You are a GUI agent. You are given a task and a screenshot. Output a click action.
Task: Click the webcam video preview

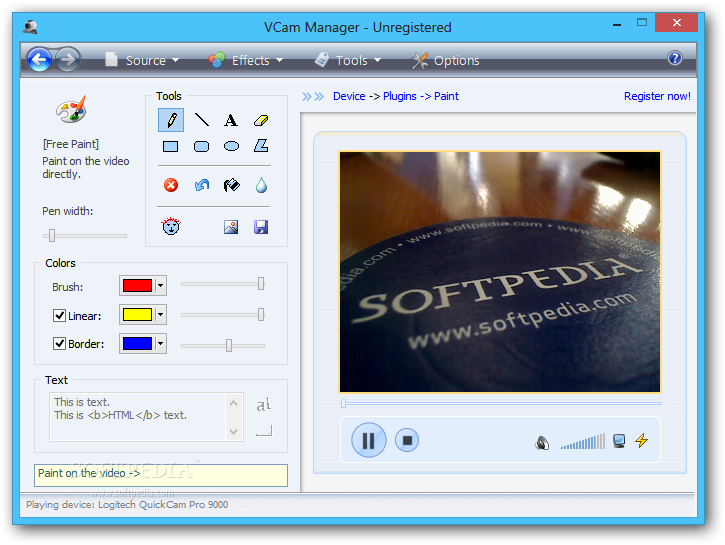tap(500, 272)
